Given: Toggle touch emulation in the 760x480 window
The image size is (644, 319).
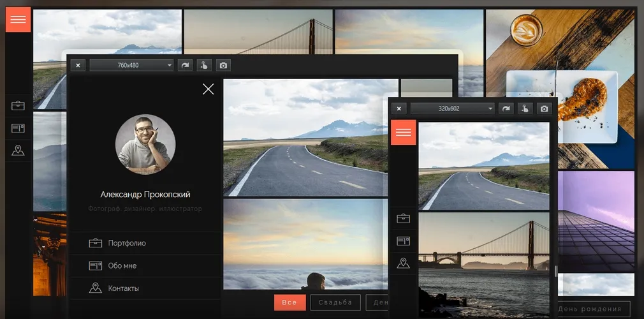Looking at the screenshot, I should [204, 65].
